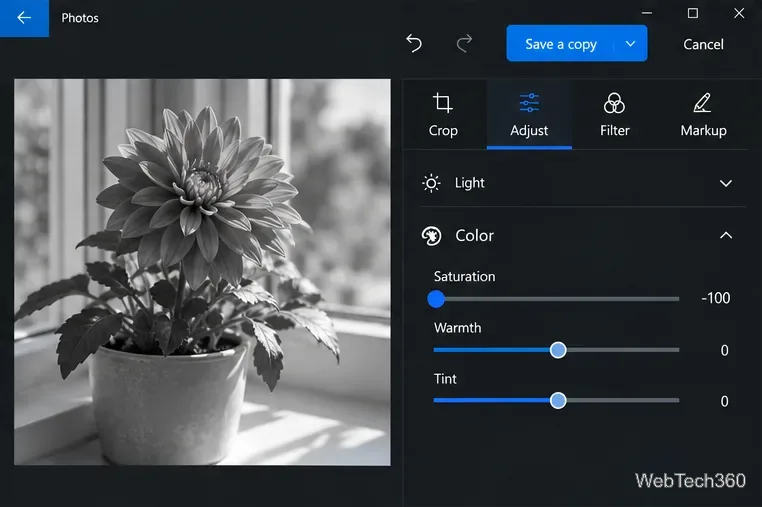The height and width of the screenshot is (507, 762).
Task: Click the Saturation slider handle
Action: [x=436, y=299]
